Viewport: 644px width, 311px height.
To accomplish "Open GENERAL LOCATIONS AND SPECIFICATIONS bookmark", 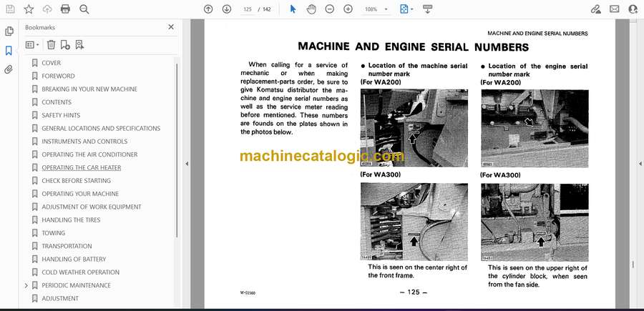I will tap(101, 129).
